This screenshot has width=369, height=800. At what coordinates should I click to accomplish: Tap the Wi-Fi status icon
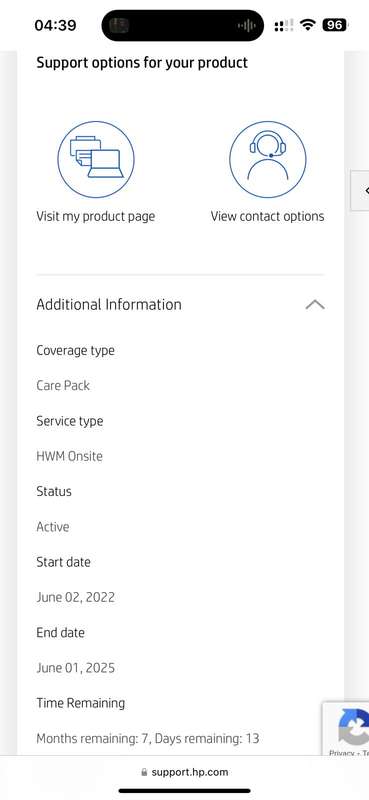[x=307, y=24]
